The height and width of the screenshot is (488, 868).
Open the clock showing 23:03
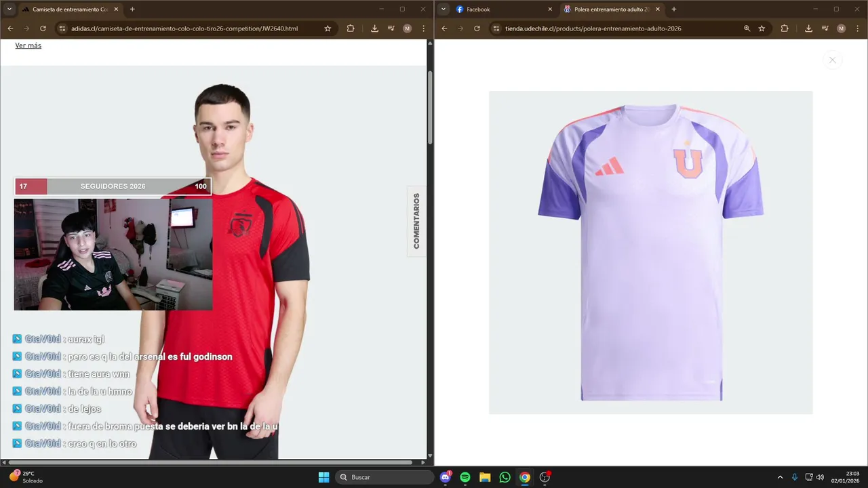[846, 477]
